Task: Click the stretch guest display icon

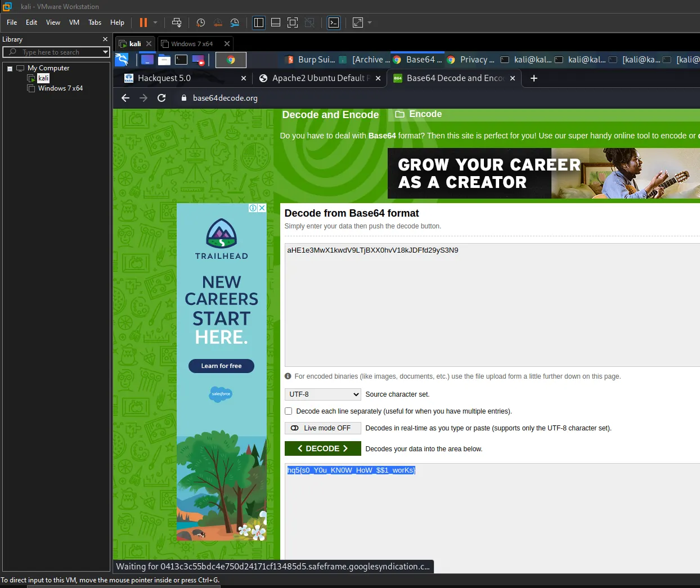Action: point(358,23)
